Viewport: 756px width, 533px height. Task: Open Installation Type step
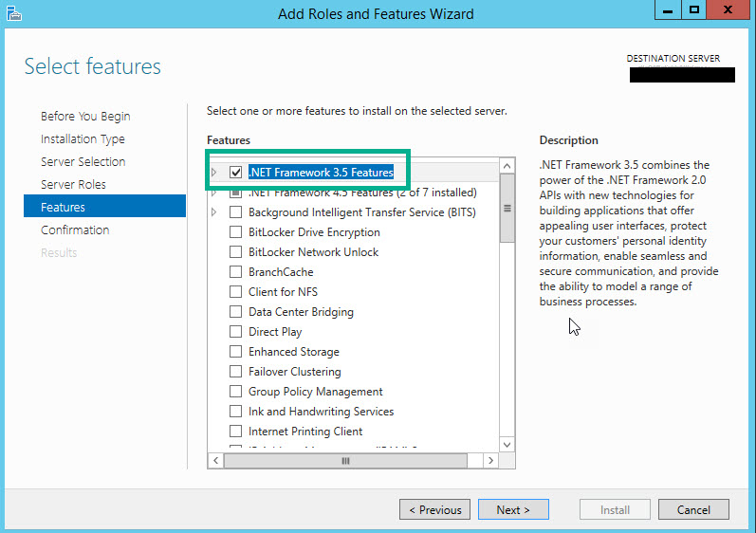83,138
